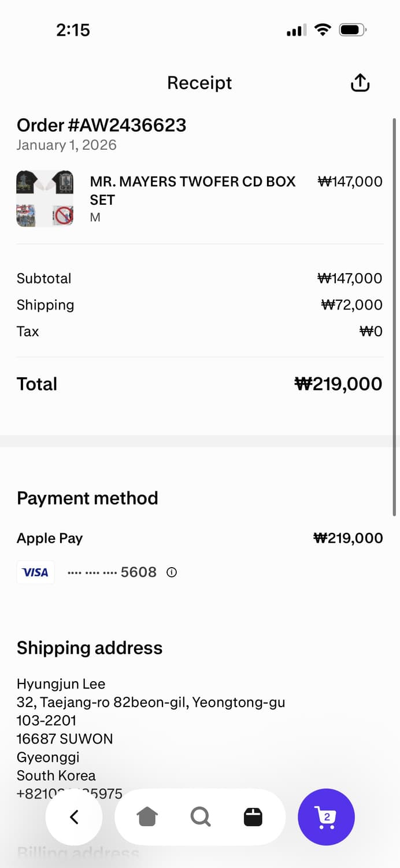Tap the back arrow button
Viewport: 400px width, 868px height.
pos(74,817)
